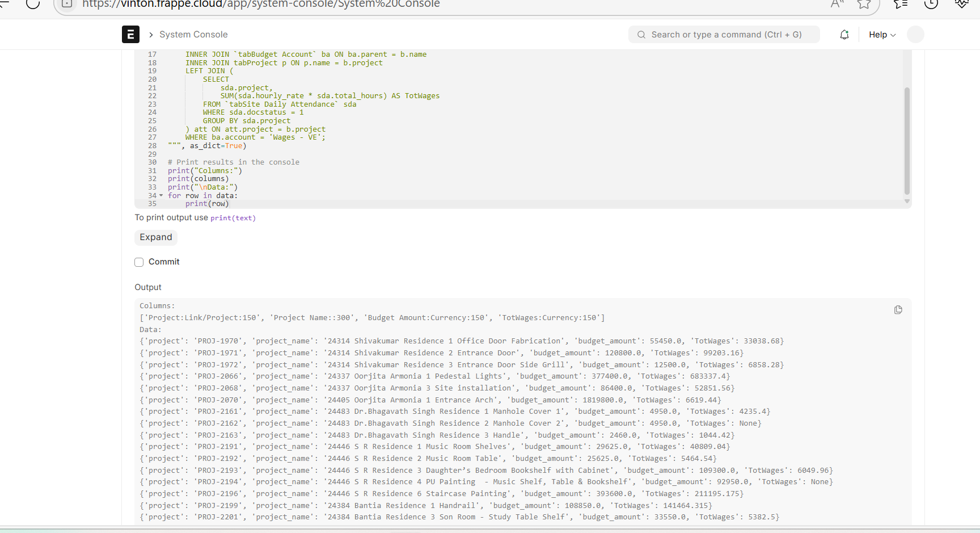Copy the output to clipboard
This screenshot has width=980, height=533.
[x=898, y=310]
